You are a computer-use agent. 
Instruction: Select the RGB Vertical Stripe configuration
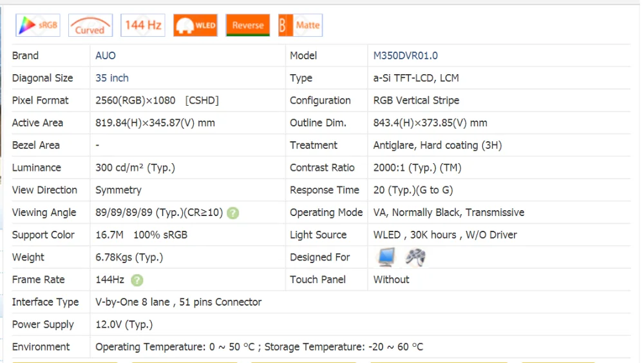coord(416,101)
